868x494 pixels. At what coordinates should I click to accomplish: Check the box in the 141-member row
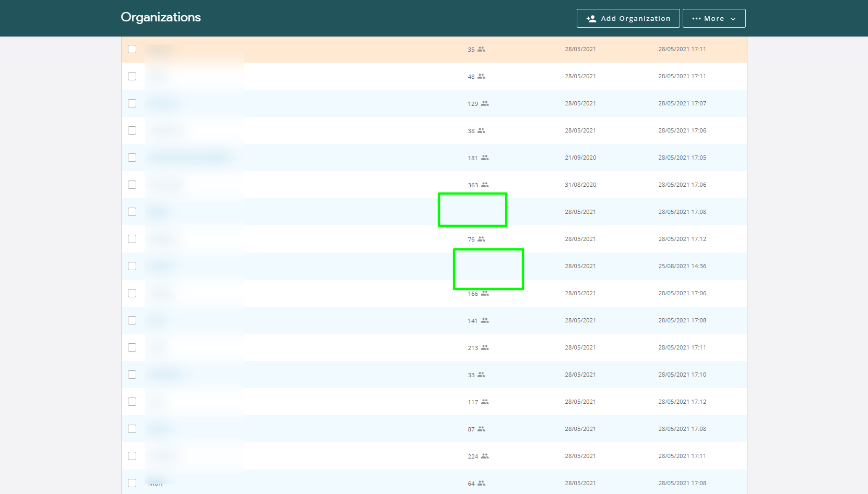(132, 320)
